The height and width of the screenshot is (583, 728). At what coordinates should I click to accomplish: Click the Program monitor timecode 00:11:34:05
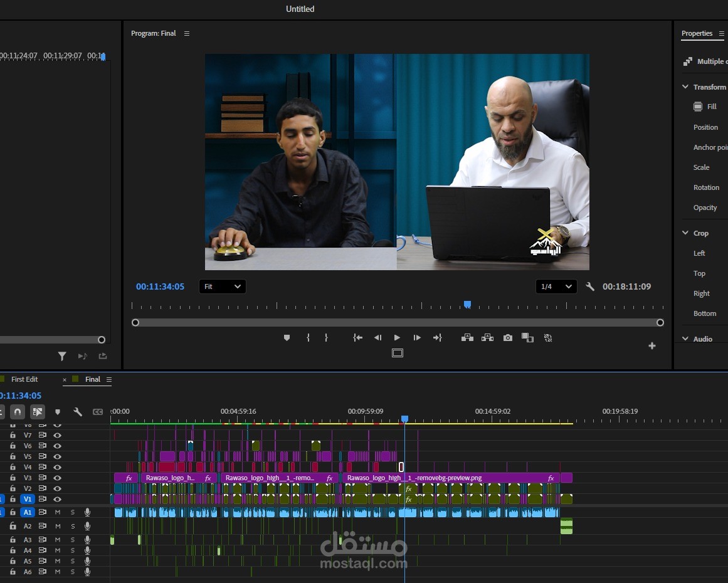point(160,286)
